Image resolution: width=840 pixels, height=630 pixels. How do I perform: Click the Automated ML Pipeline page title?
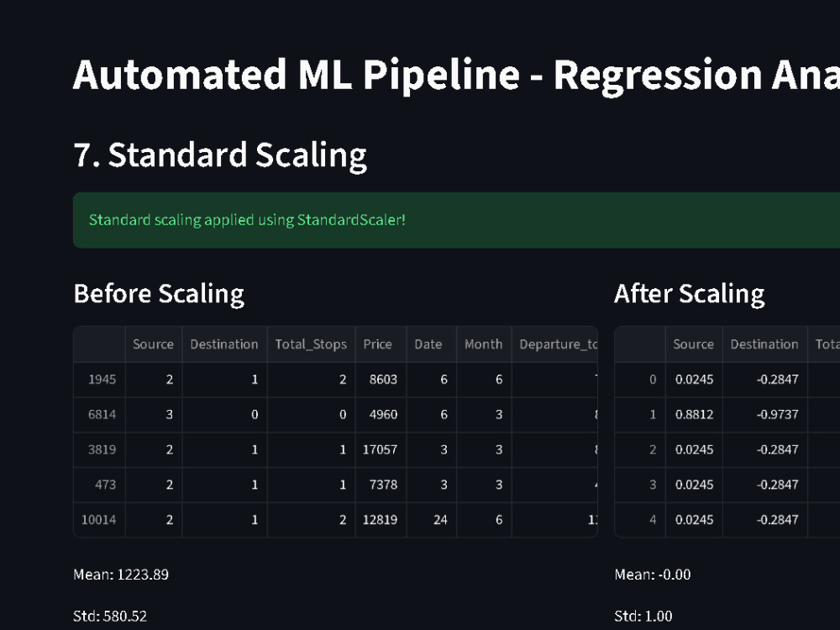[456, 75]
